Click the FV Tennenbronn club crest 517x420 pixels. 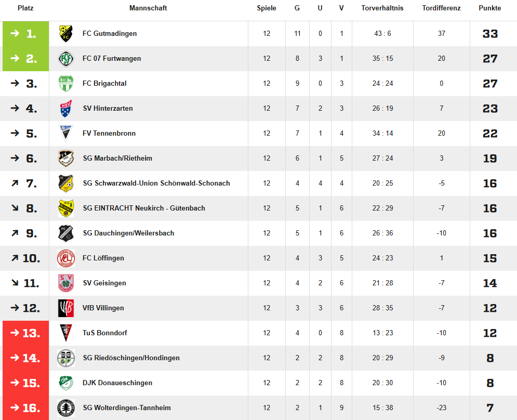pyautogui.click(x=65, y=134)
